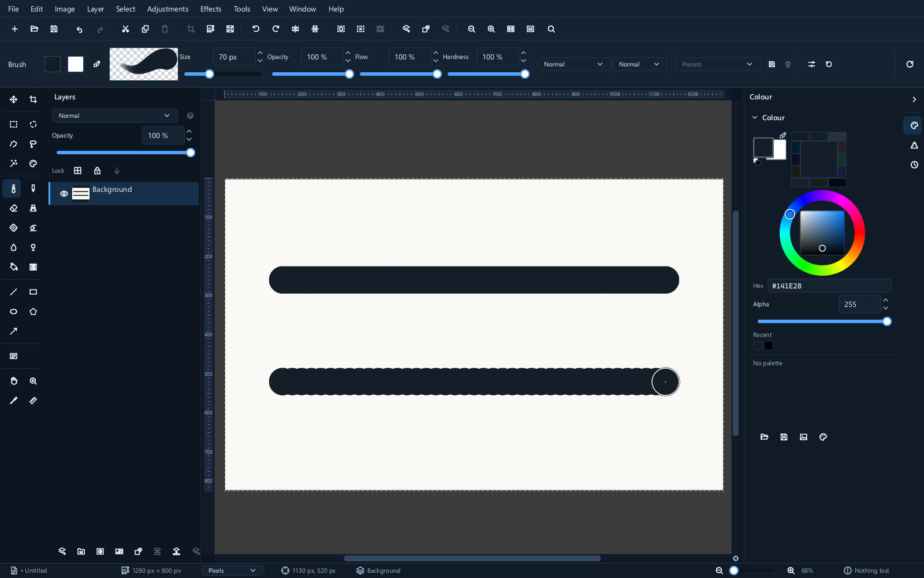
Task: Open the File menu
Action: (x=13, y=9)
